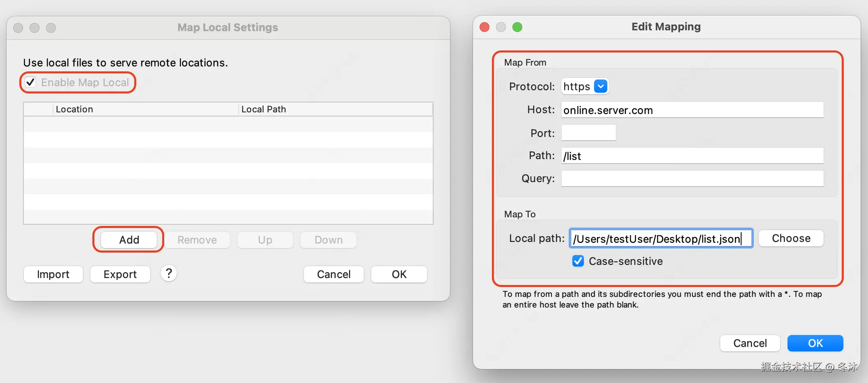The width and height of the screenshot is (868, 383).
Task: Uncheck the Case-sensitive checkbox
Action: tap(578, 261)
